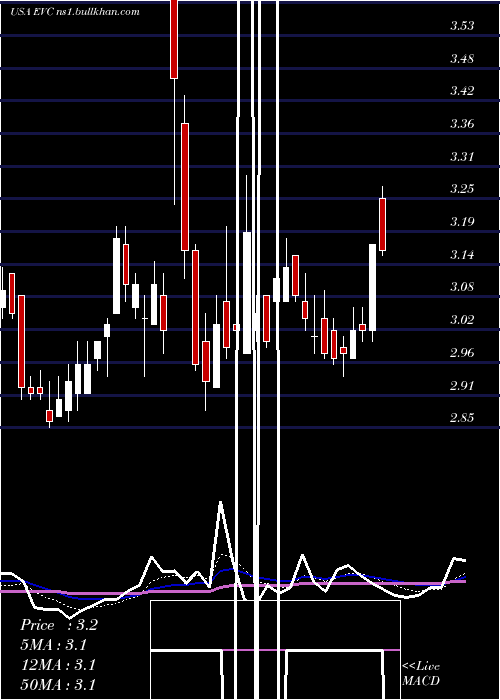Viewport: 500px width, 700px height.
Task: Click the 2.91 price axis label
Action: 462,385
